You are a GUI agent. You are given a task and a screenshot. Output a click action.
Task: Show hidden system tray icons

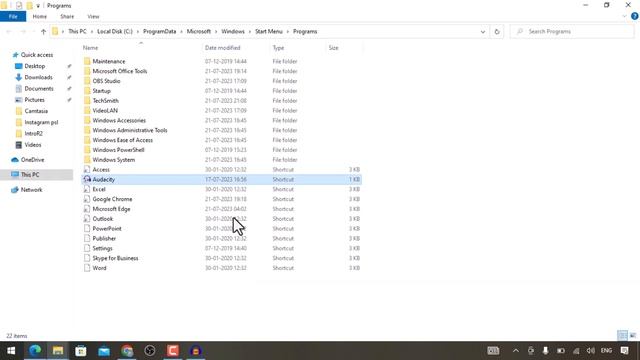point(516,351)
